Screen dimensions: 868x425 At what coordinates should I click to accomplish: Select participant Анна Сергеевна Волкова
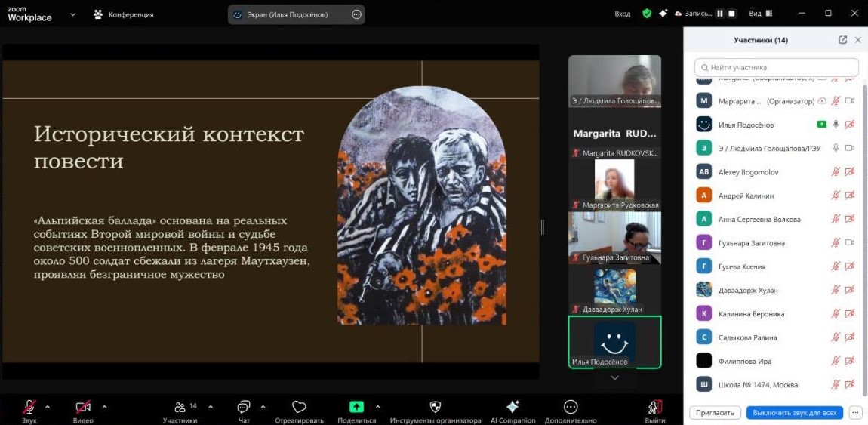click(775, 219)
